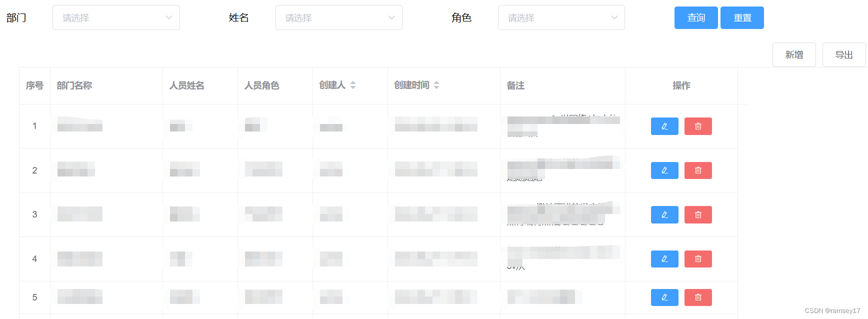Open the 部门 dropdown selector
Image resolution: width=868 pixels, height=319 pixels.
[116, 17]
